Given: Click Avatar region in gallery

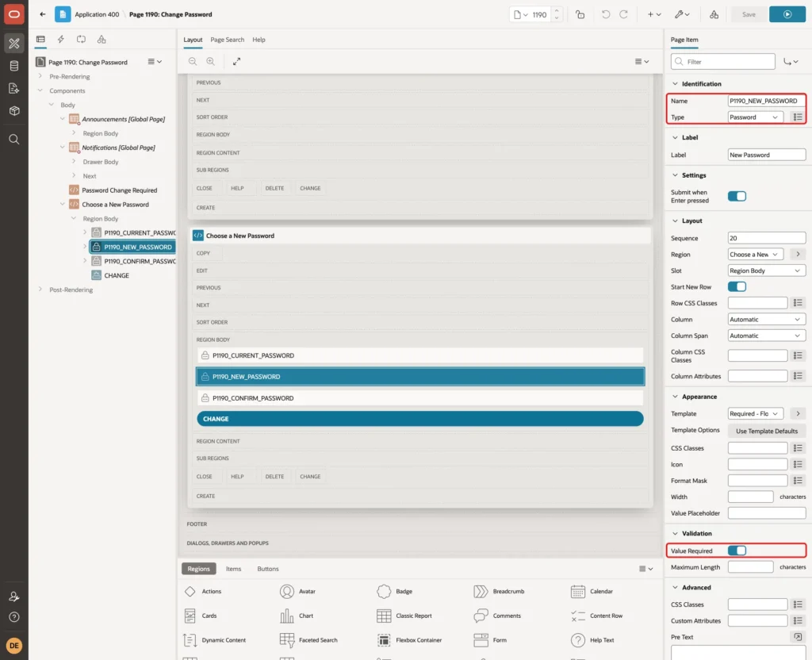Looking at the screenshot, I should coord(298,591).
